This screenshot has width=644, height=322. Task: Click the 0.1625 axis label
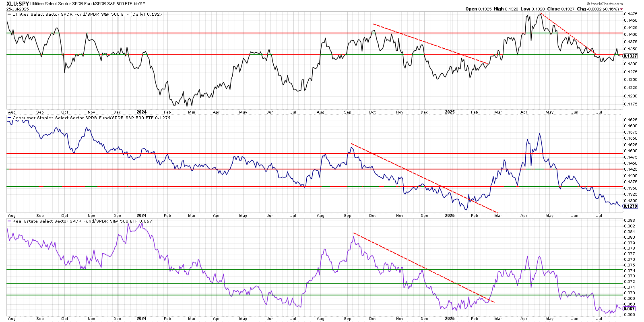coord(631,120)
